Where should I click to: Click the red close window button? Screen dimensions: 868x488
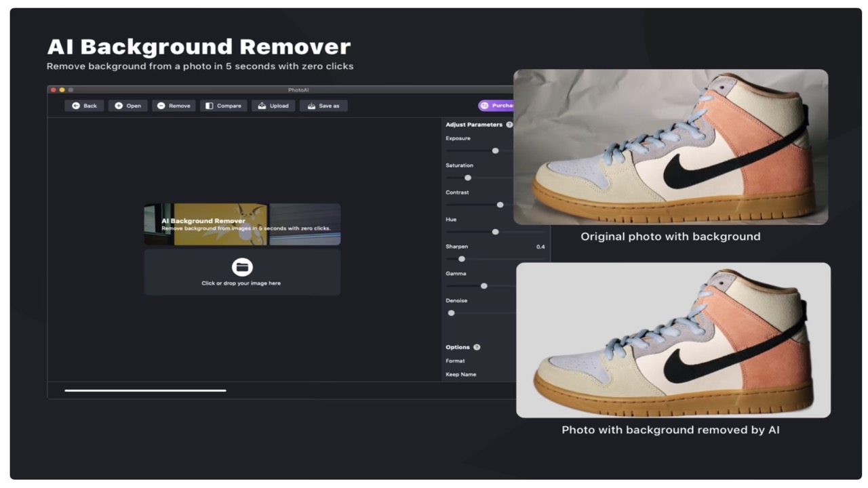[x=53, y=89]
